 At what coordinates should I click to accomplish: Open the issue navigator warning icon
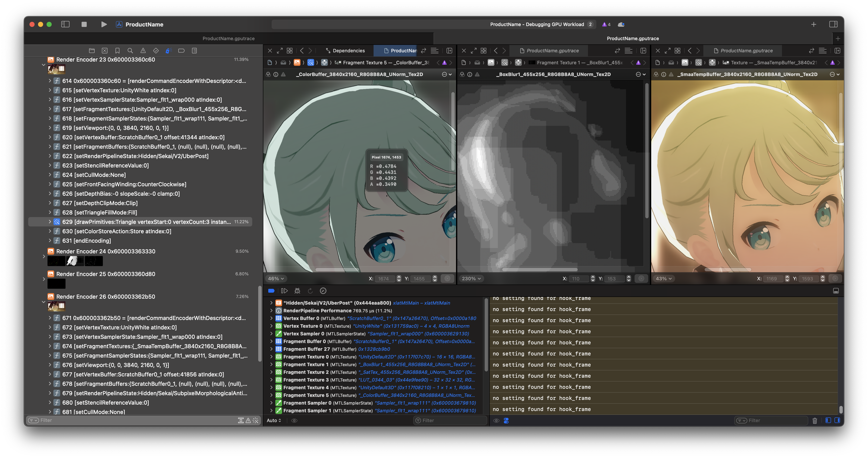click(x=143, y=51)
